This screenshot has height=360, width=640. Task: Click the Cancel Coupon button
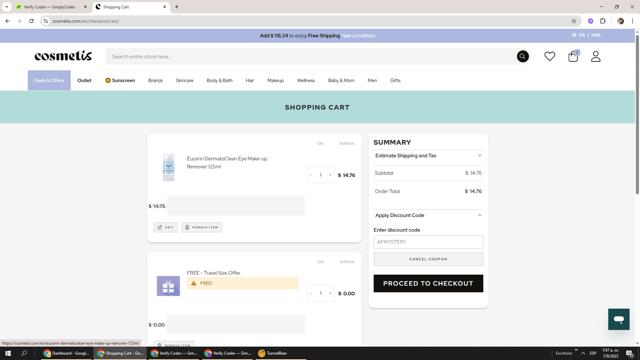pyautogui.click(x=428, y=259)
